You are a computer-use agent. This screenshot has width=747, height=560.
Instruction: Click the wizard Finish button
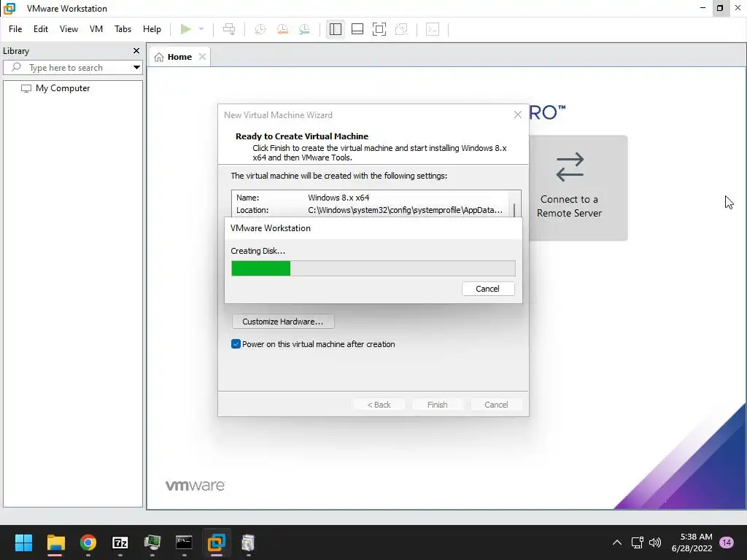click(438, 405)
